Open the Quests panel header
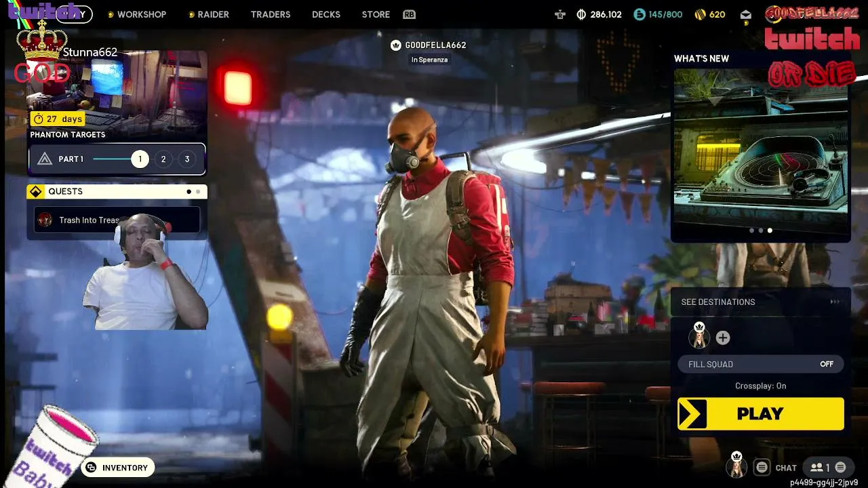This screenshot has height=488, width=868. click(117, 192)
